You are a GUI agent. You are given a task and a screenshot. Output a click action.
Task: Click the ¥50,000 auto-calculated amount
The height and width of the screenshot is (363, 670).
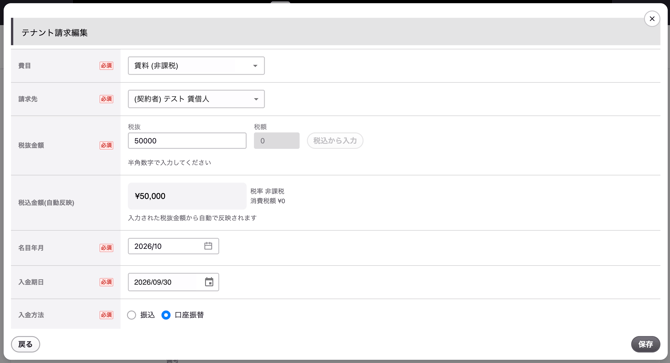tap(187, 196)
